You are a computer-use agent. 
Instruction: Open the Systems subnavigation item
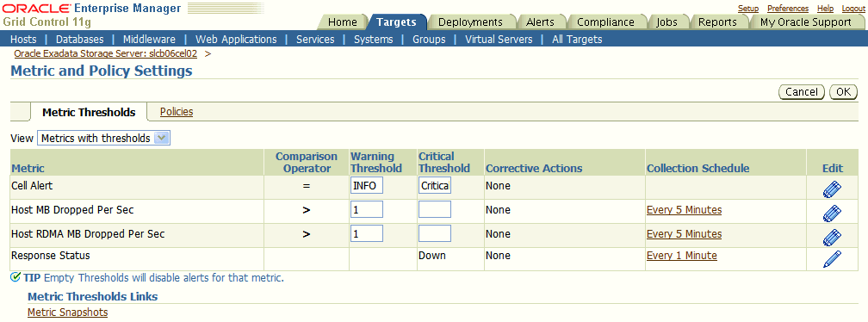click(x=373, y=40)
